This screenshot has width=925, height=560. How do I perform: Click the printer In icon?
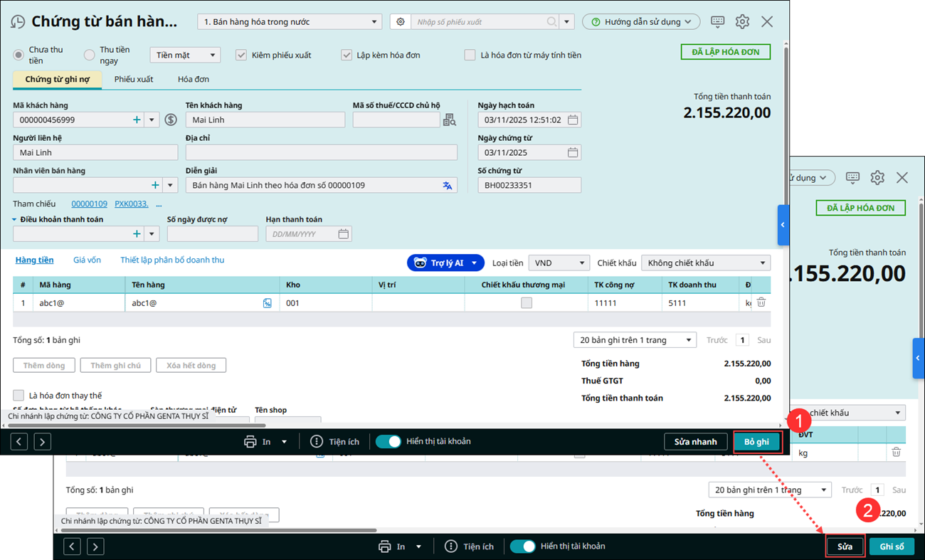pyautogui.click(x=250, y=442)
